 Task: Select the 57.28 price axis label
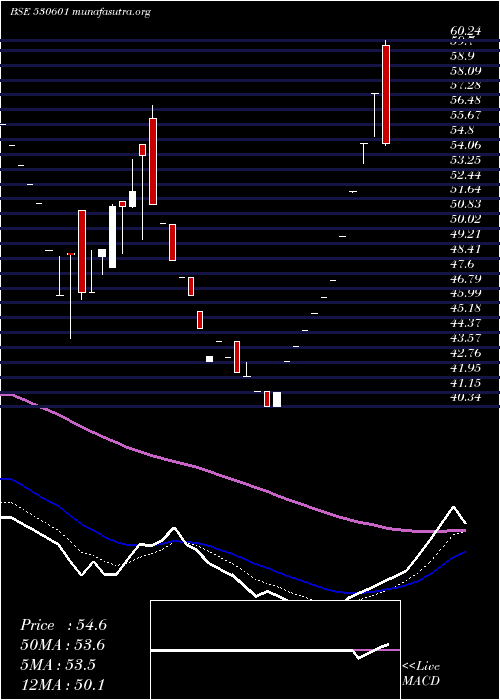pos(466,85)
